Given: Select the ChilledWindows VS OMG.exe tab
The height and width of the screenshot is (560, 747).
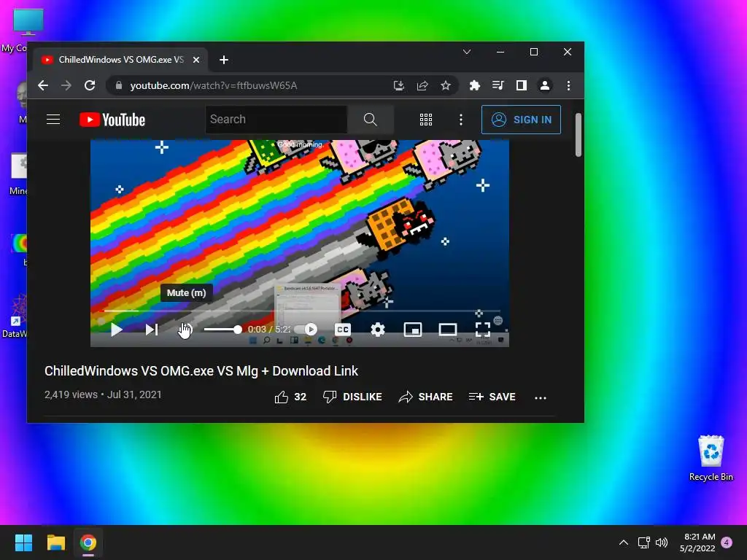Looking at the screenshot, I should point(120,60).
